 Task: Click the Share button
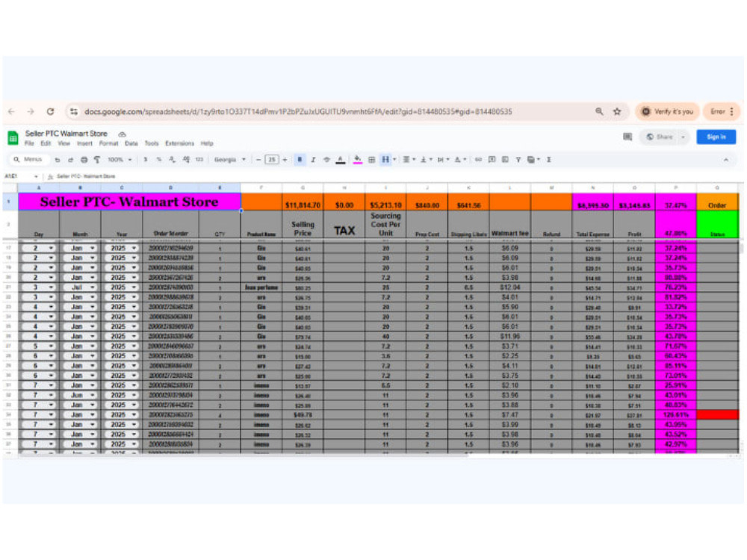pyautogui.click(x=660, y=137)
